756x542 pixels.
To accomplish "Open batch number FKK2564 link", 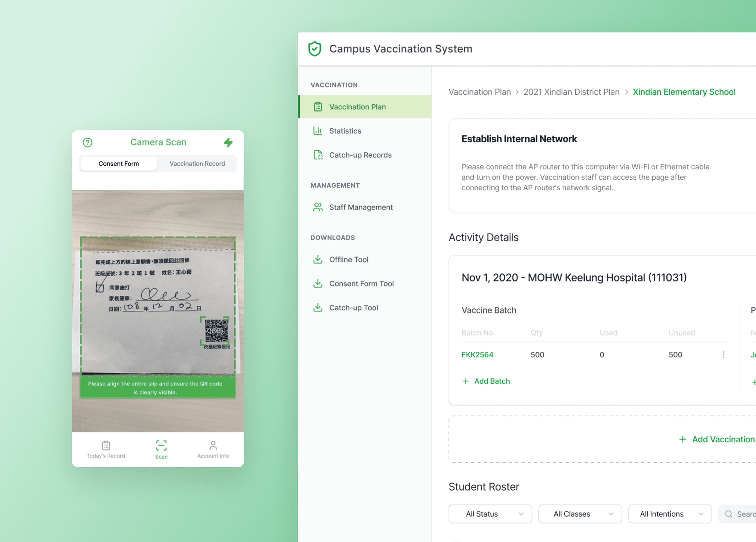I will point(477,355).
